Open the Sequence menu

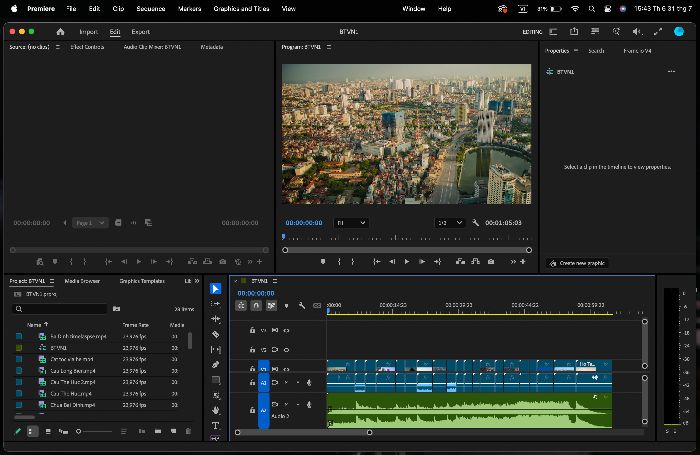pos(151,8)
